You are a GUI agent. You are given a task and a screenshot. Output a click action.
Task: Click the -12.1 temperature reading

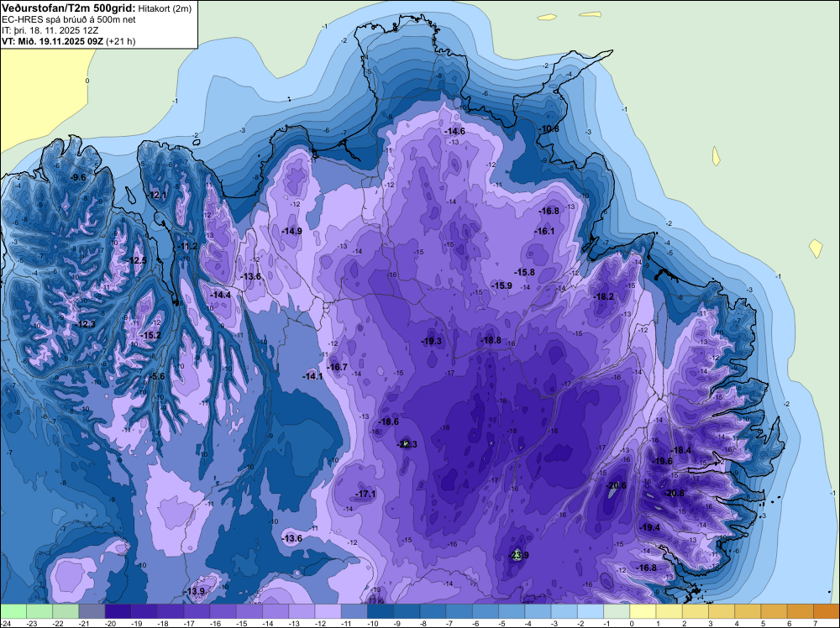(158, 195)
